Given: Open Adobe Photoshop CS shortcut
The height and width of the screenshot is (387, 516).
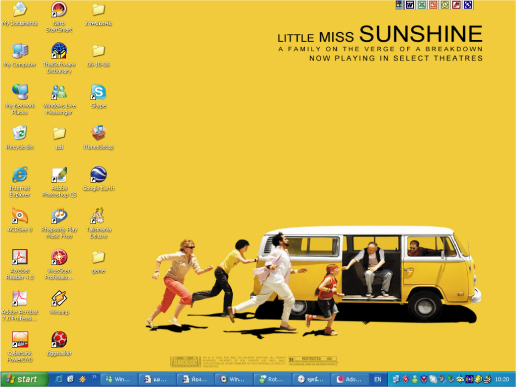Looking at the screenshot, I should [59, 182].
